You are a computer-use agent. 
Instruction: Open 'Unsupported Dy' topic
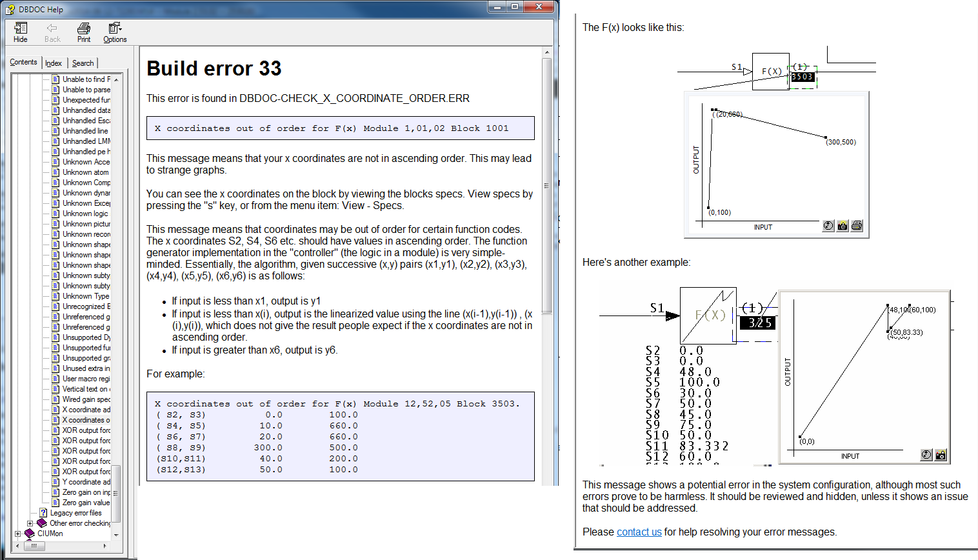(x=86, y=337)
